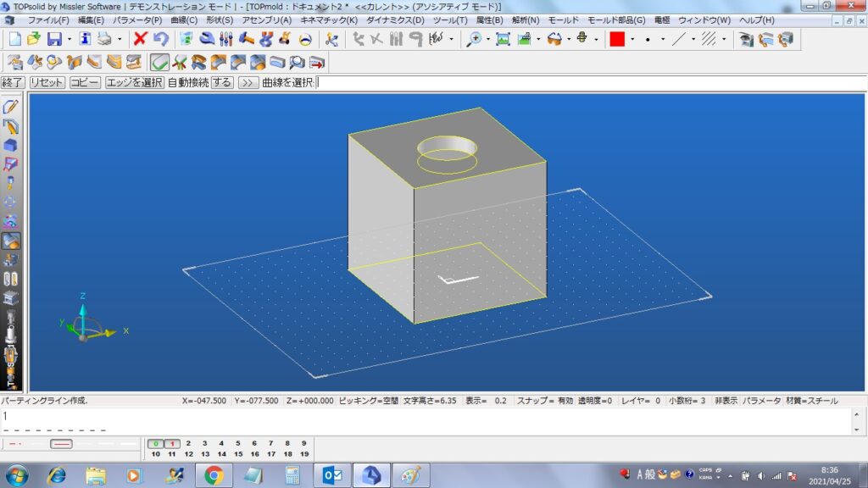868x488 pixels.
Task: Click the highlighted mold tool in left sidebar
Action: click(x=10, y=241)
